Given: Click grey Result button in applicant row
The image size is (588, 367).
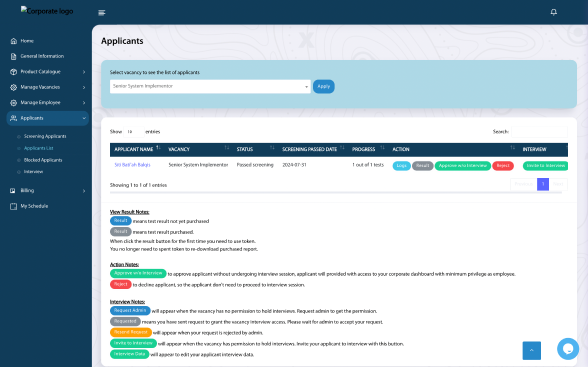Looking at the screenshot, I should point(423,166).
